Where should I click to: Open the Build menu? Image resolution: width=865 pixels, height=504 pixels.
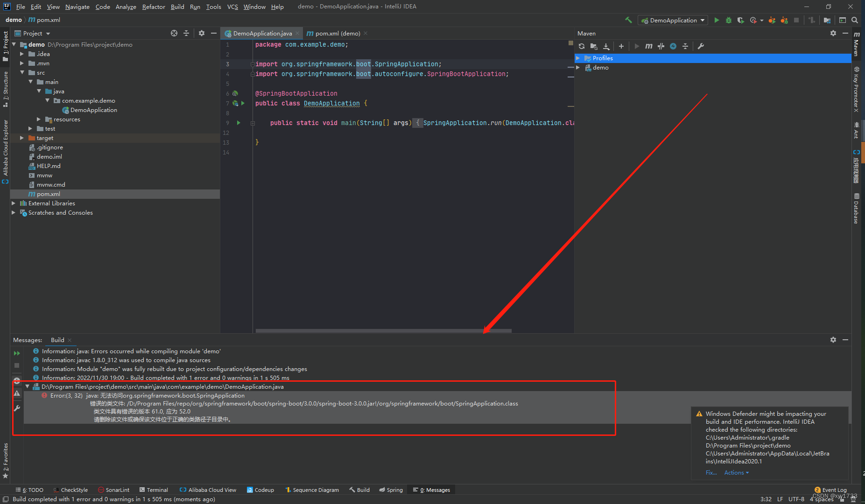[x=177, y=7]
